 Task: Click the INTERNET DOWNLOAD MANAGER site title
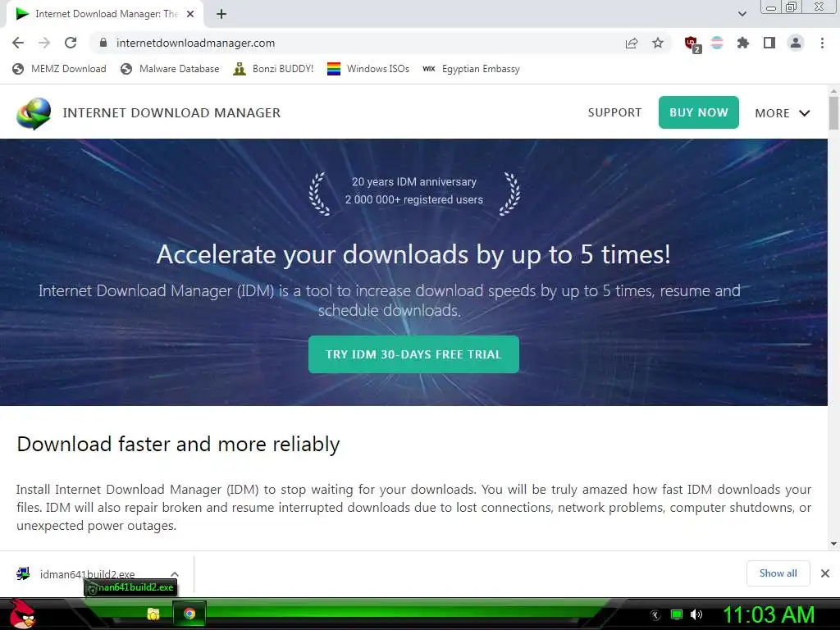tap(171, 113)
